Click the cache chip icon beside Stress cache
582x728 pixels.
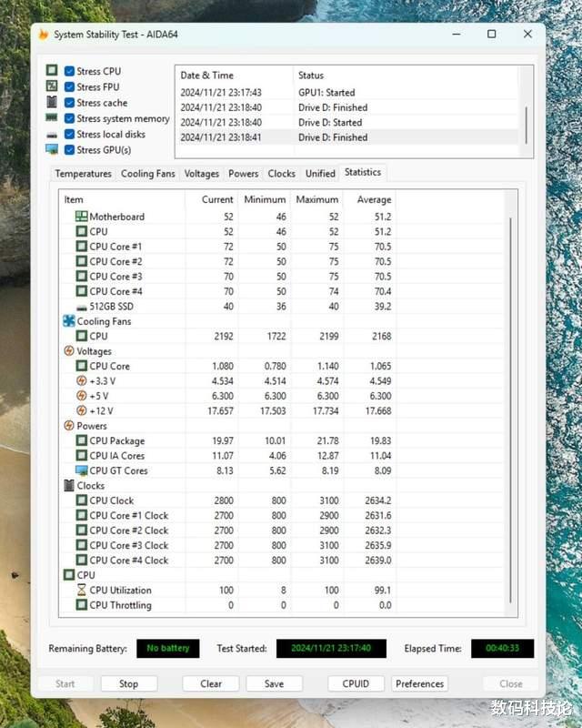click(52, 102)
